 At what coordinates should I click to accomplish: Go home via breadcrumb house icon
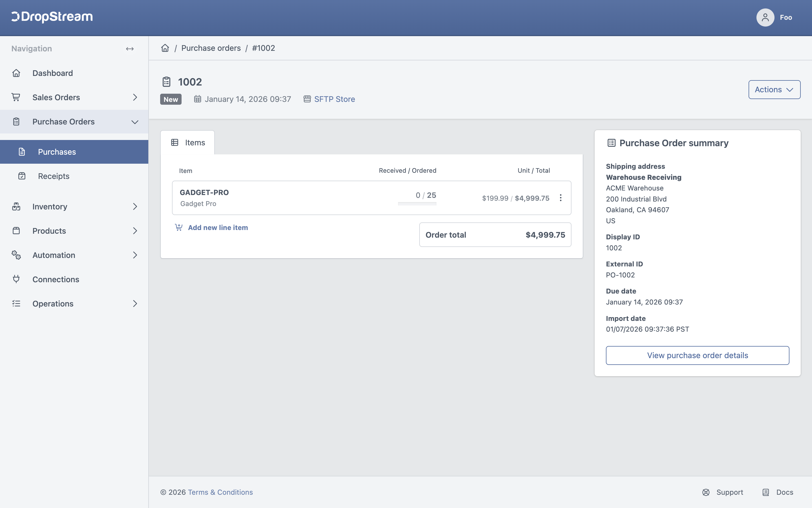point(165,48)
